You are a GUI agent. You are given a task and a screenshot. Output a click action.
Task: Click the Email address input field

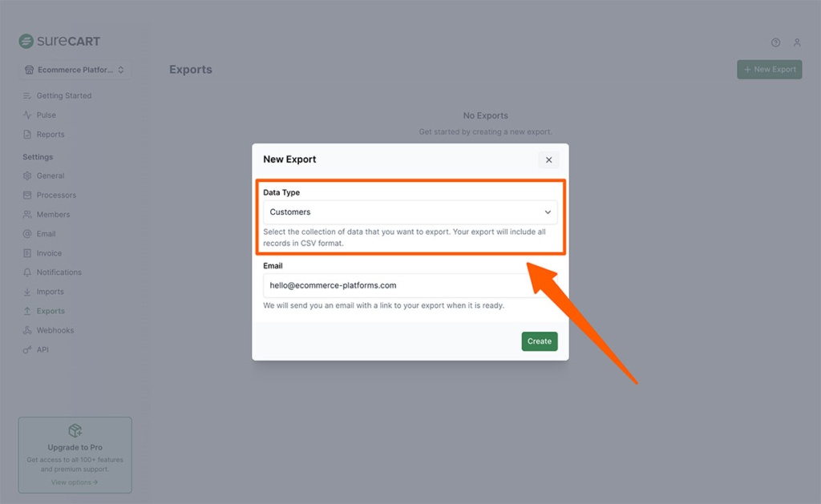(410, 285)
